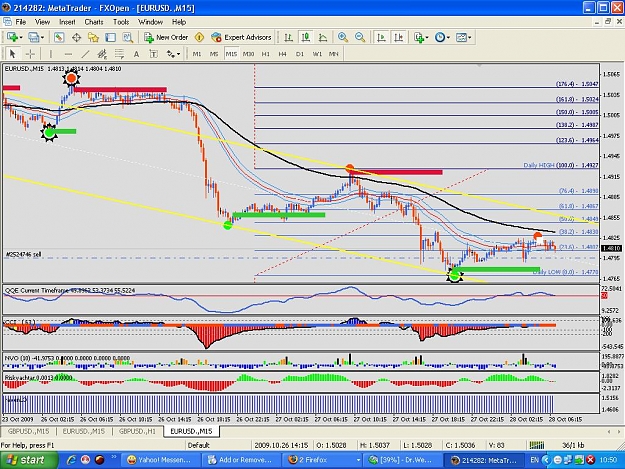Toggle the Data Window crosshair-target icon
The width and height of the screenshot is (625, 469).
coord(76,37)
